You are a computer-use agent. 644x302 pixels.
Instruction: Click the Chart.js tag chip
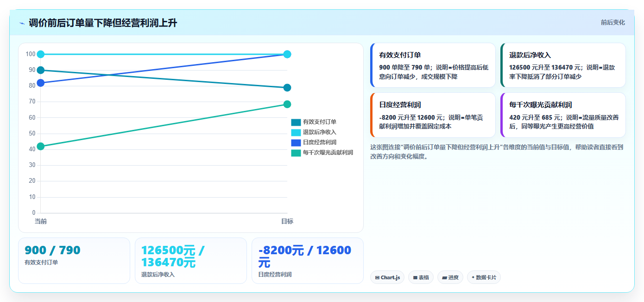(x=387, y=277)
